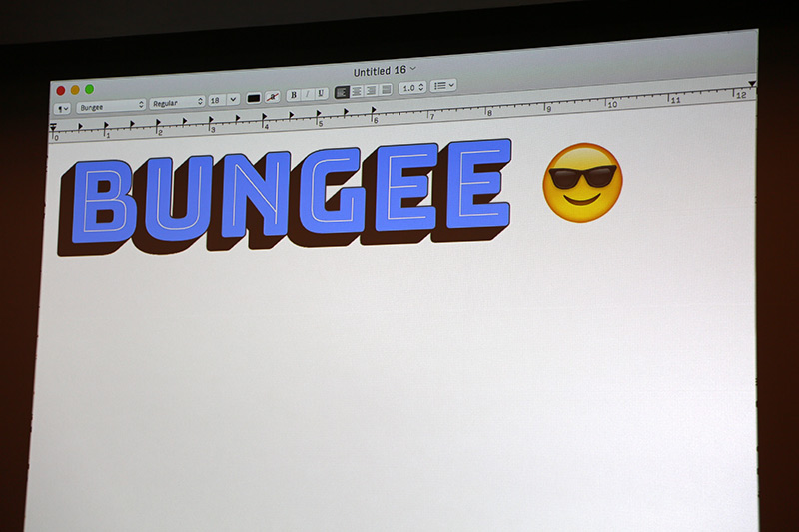Align text to the right
The width and height of the screenshot is (799, 532).
371,90
